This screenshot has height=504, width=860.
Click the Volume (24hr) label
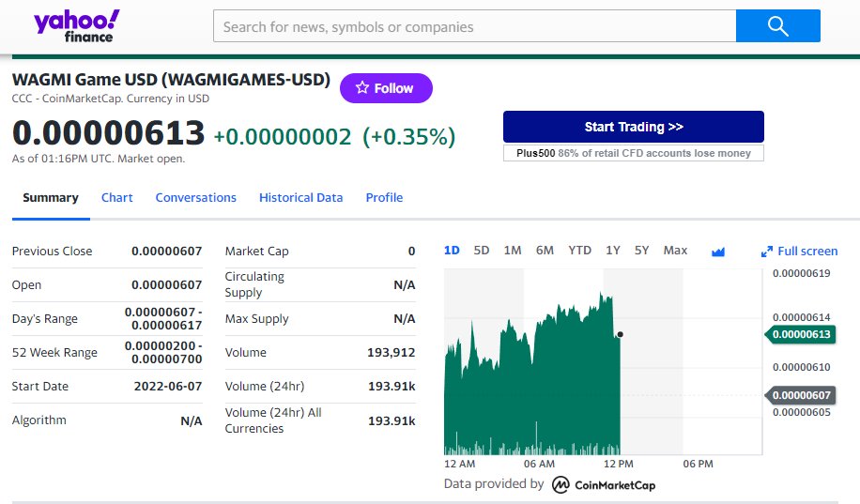point(265,386)
